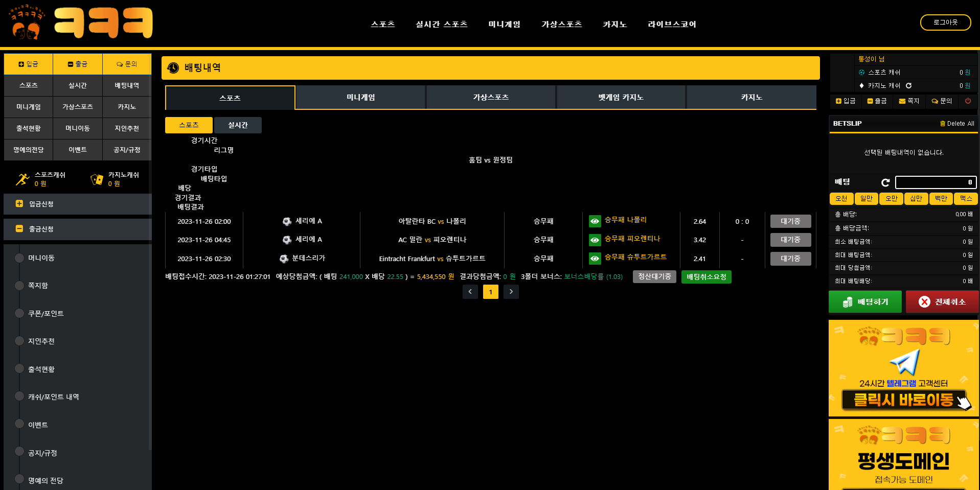This screenshot has height=490, width=980.
Task: Click the betting history clock icon
Action: pos(173,68)
